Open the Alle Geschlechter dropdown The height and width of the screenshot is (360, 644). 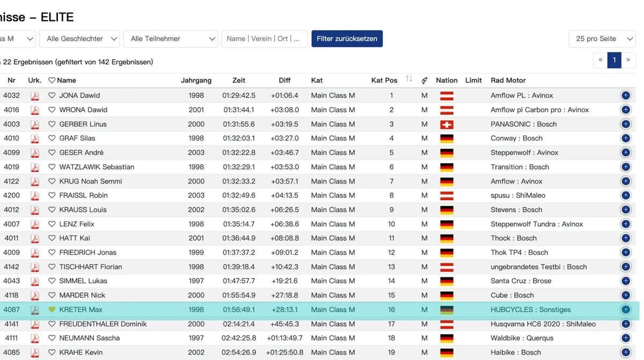(x=79, y=39)
